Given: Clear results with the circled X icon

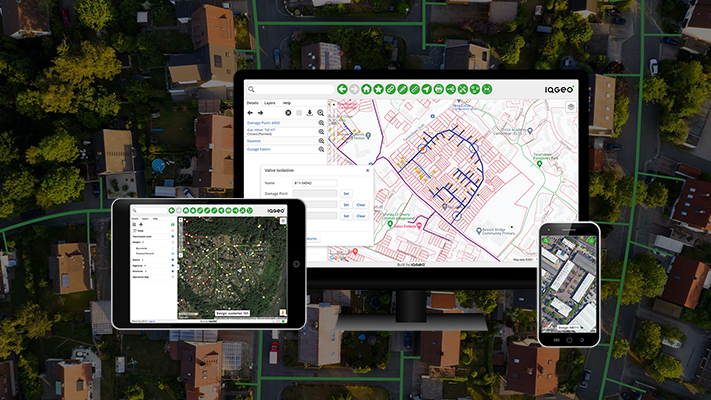Looking at the screenshot, I should point(288,112).
